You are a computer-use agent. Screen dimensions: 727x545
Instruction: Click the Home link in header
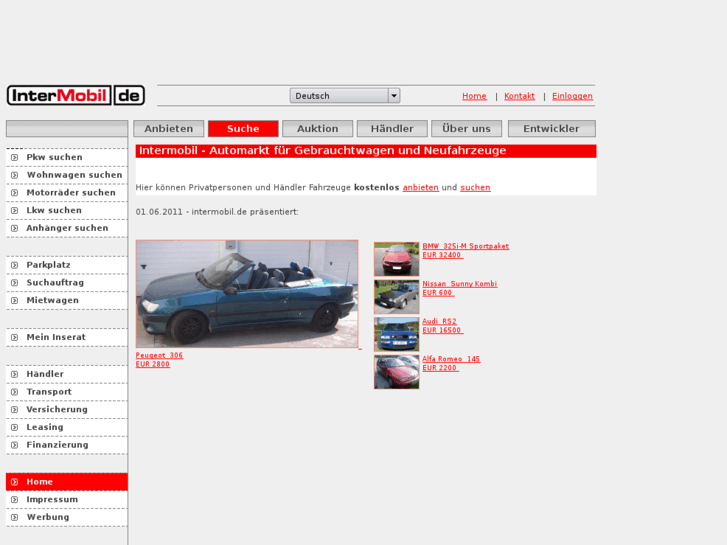point(474,96)
